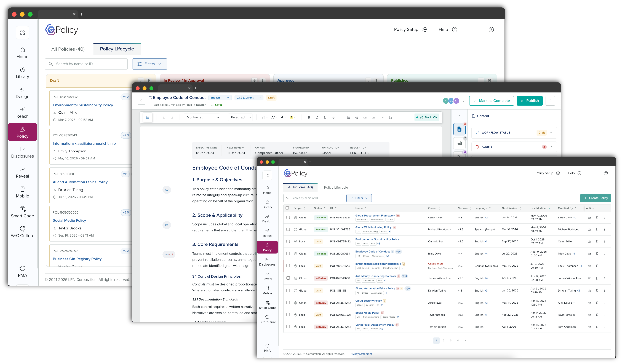Click the bulleted list icon in editor
622x364 pixels.
pos(349,117)
